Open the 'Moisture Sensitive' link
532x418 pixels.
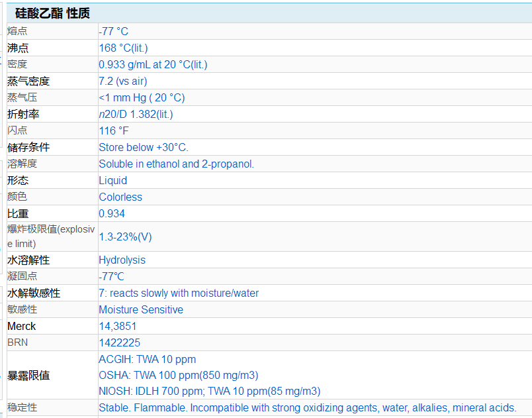point(141,309)
